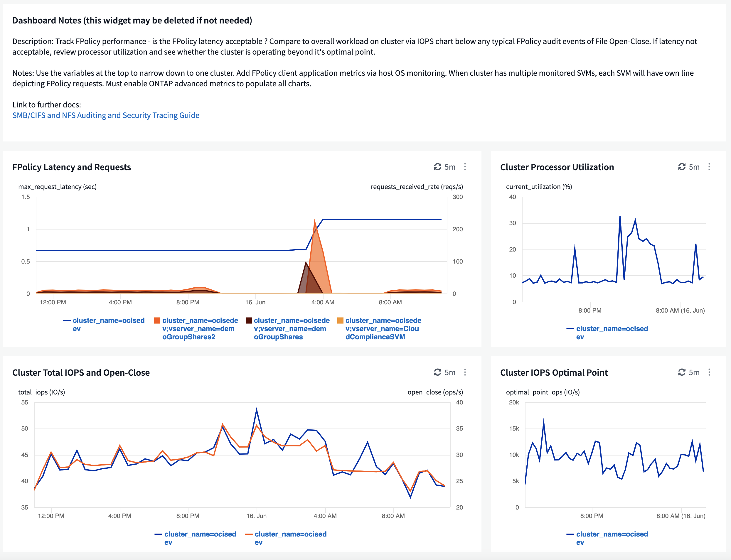Click refresh icon on Cluster Total IOPS widget

coord(437,372)
